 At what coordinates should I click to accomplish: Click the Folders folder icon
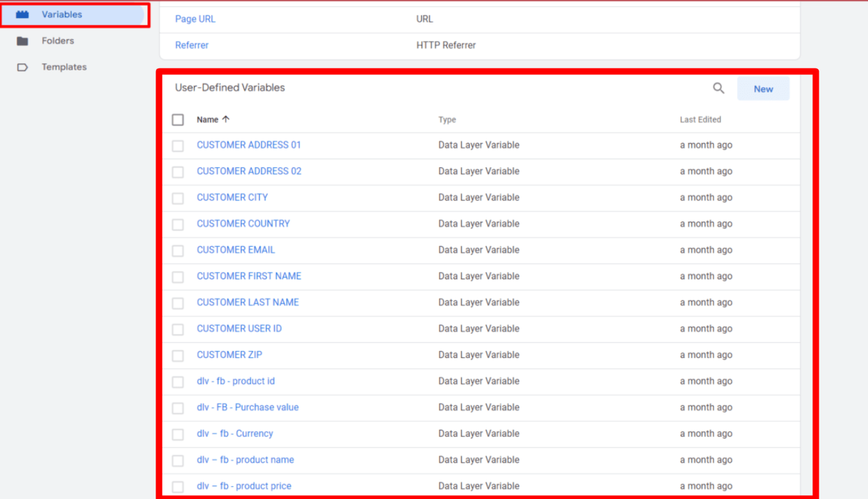(22, 41)
